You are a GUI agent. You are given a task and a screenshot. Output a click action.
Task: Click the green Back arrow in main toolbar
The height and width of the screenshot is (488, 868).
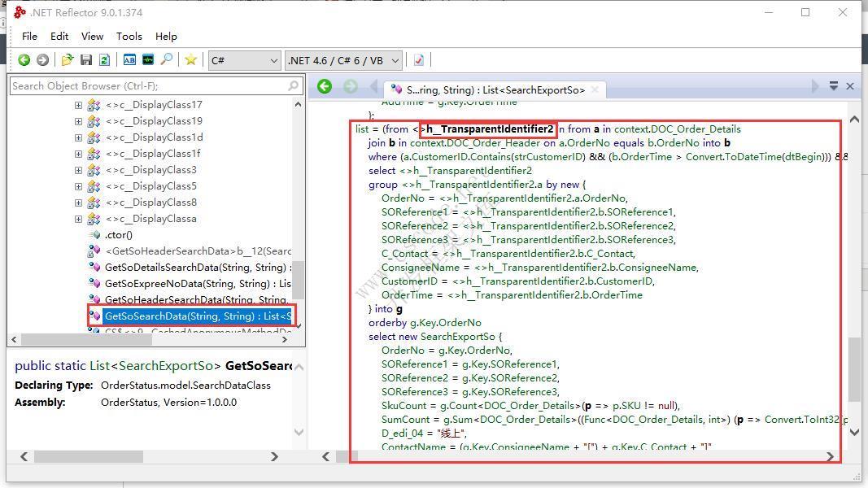(x=24, y=60)
